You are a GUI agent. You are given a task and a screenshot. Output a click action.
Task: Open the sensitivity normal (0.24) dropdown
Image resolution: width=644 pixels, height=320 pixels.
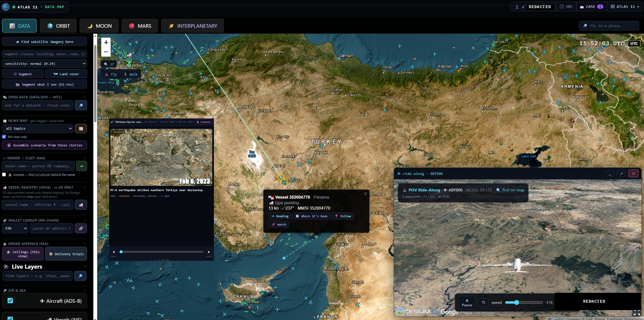click(45, 64)
